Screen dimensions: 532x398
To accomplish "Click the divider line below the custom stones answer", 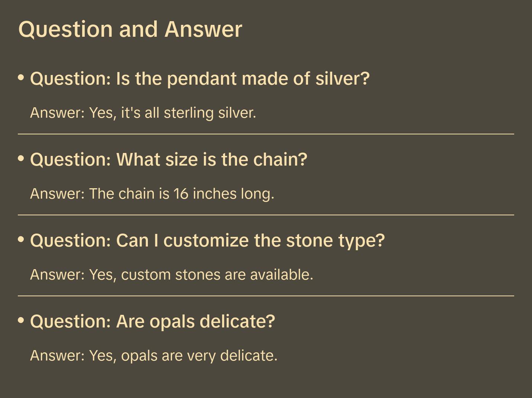I will 266,296.
